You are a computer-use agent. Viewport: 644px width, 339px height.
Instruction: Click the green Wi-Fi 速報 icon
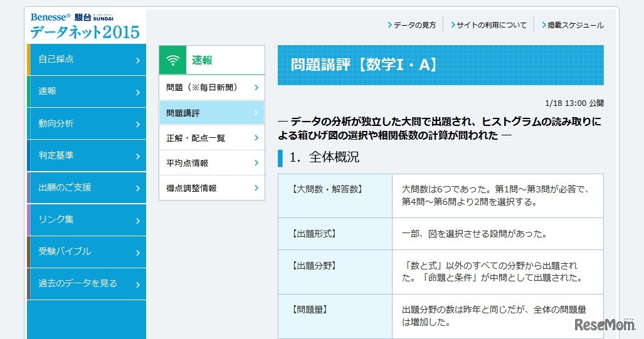click(x=172, y=60)
